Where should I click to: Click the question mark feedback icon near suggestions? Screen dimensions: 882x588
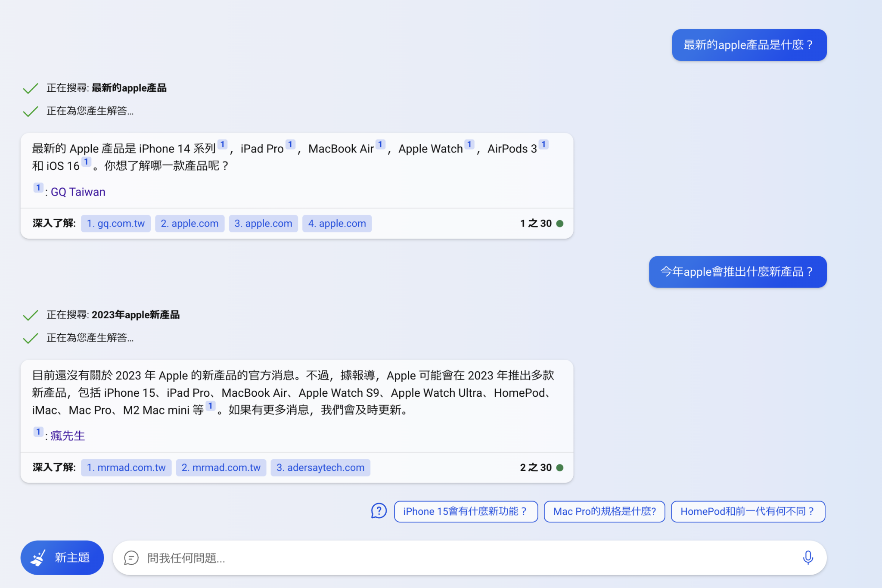pos(378,511)
